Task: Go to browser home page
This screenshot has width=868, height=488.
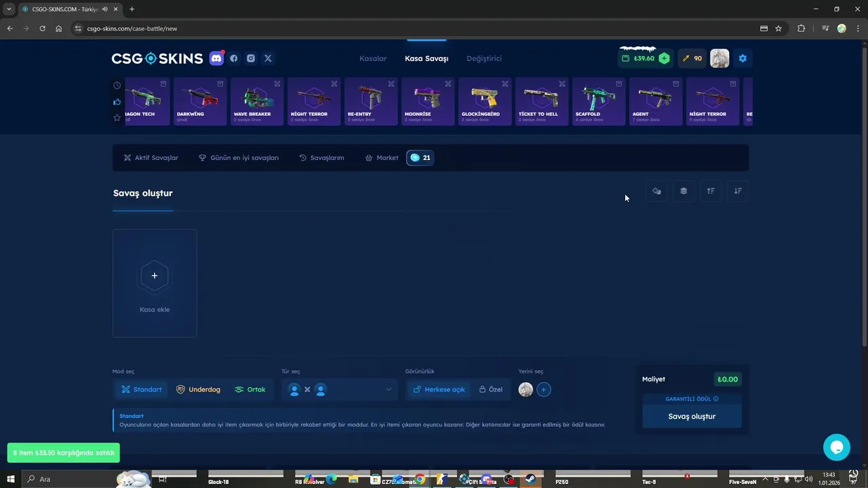Action: coord(59,28)
